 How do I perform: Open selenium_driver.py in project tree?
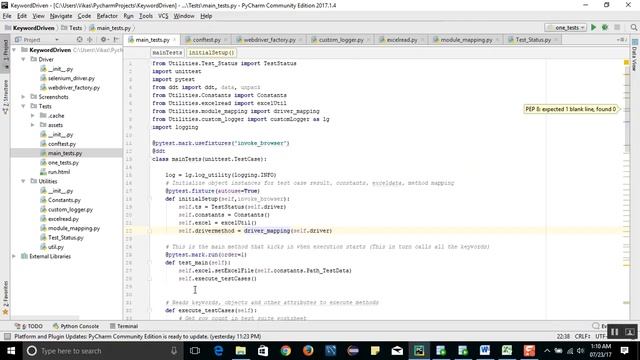coord(71,78)
